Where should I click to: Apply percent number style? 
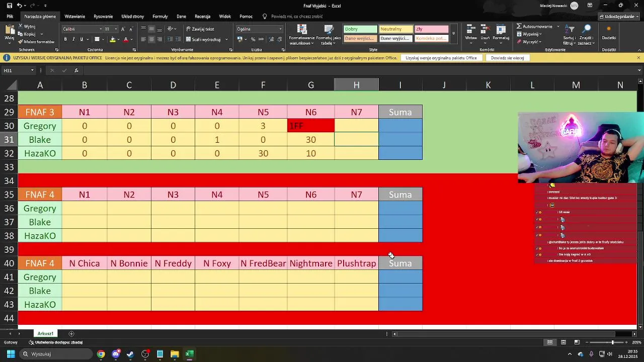[x=252, y=39]
